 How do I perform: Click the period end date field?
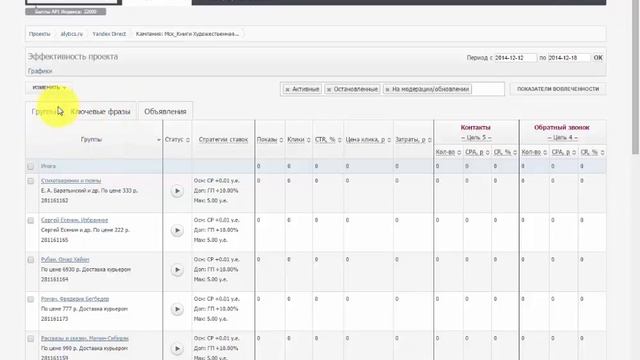[569, 58]
